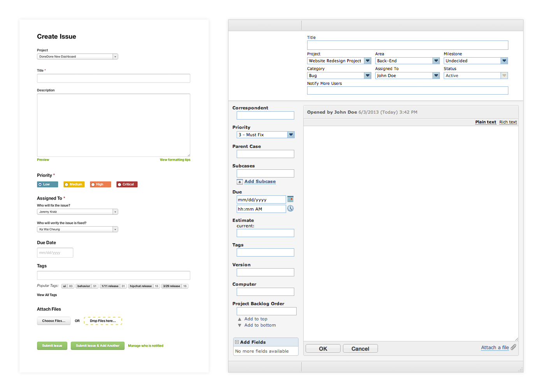Image resolution: width=543 pixels, height=392 pixels.
Task: Click Submit Issue & Add Another
Action: pyautogui.click(x=97, y=345)
